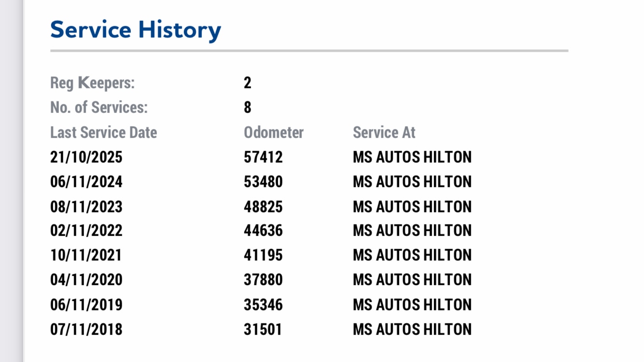Click the Reg Keepers value 2
This screenshot has width=644, height=362.
[248, 83]
